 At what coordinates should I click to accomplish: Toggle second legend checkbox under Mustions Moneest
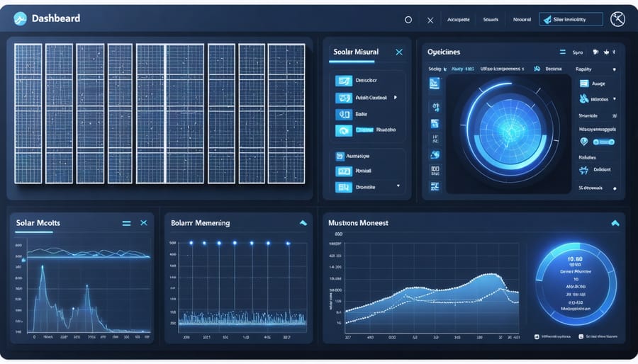click(x=581, y=336)
